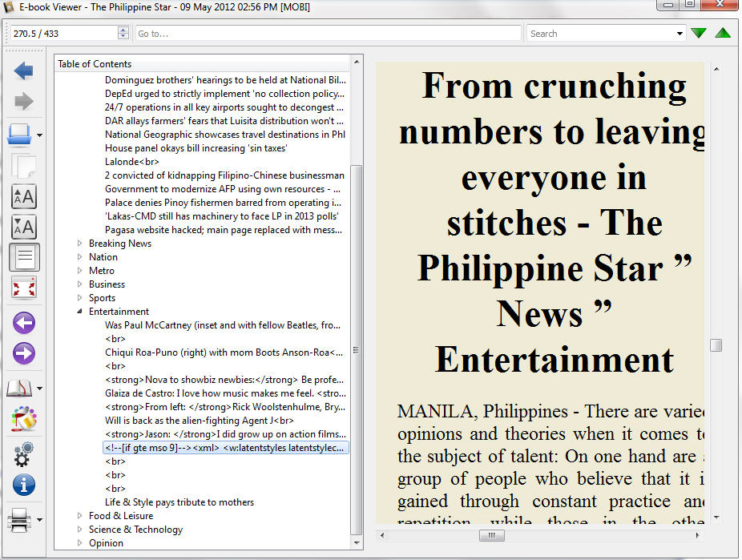Viewport: 742px width, 560px height.
Task: Select 'Will is back as the alien-fighting Agent J'
Action: tap(200, 421)
